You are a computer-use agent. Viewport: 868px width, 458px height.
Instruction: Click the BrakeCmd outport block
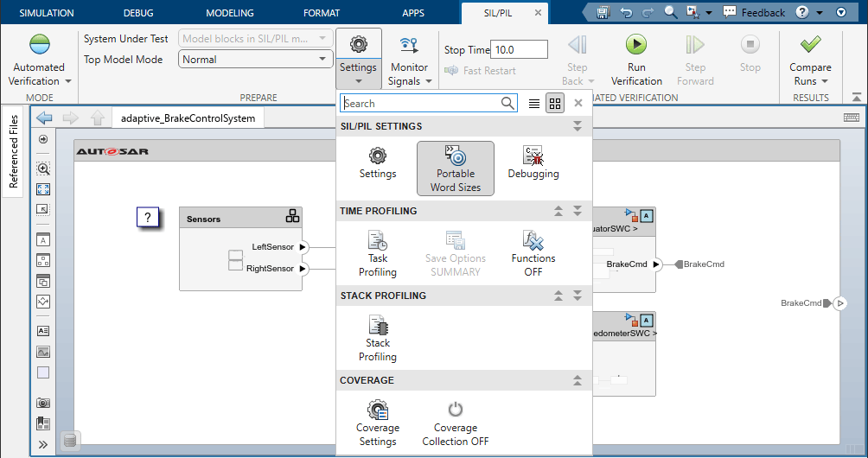coord(840,303)
